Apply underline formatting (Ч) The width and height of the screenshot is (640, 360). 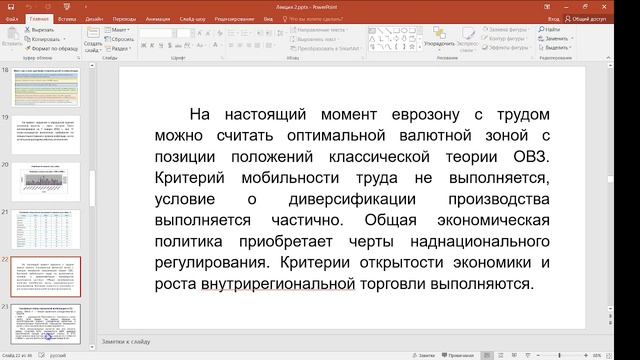click(161, 45)
